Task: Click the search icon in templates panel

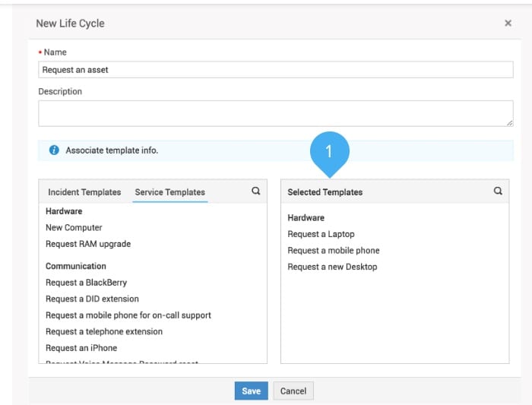Action: [x=256, y=191]
